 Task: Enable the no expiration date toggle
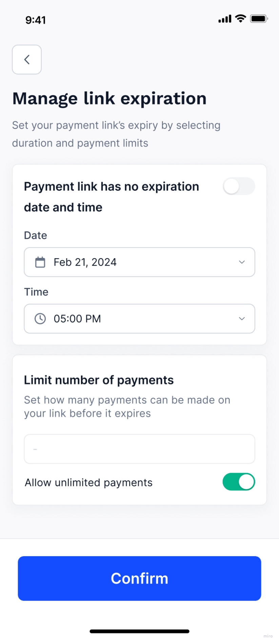tap(239, 186)
